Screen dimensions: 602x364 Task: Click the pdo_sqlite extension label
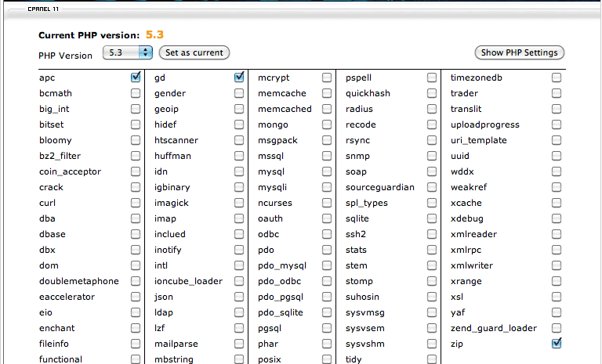[x=281, y=312]
